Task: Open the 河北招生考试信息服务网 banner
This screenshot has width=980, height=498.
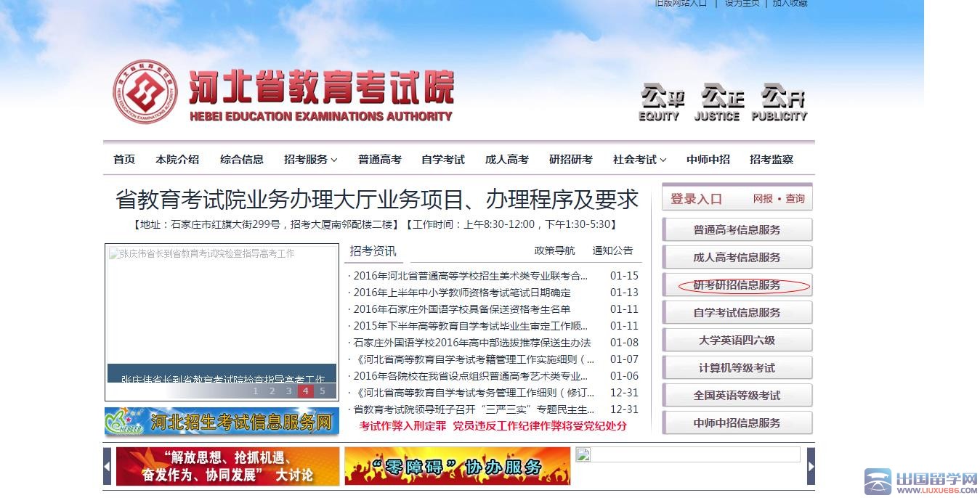Action: coord(222,422)
